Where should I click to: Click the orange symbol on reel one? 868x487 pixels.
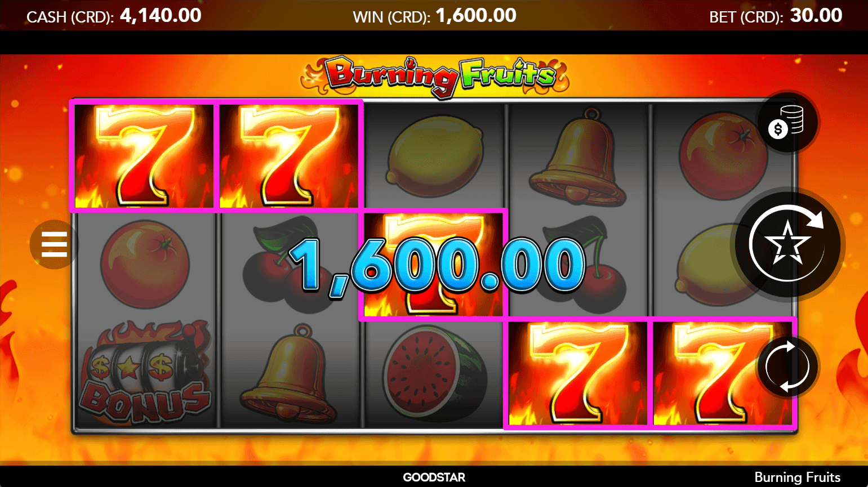[x=146, y=265]
